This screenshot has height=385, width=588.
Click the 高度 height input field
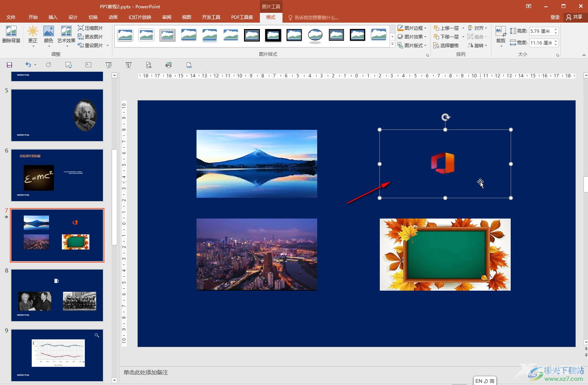(540, 31)
